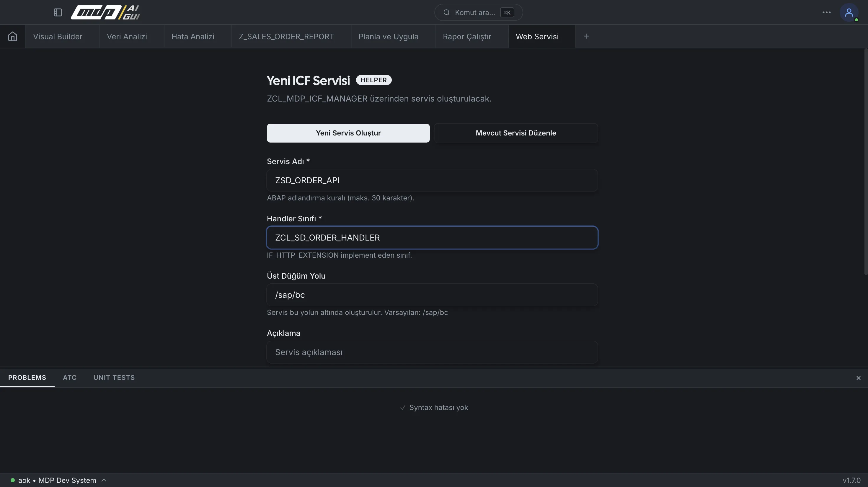Click the ZCL_MDP_ICF_MANAGER description text

point(379,99)
